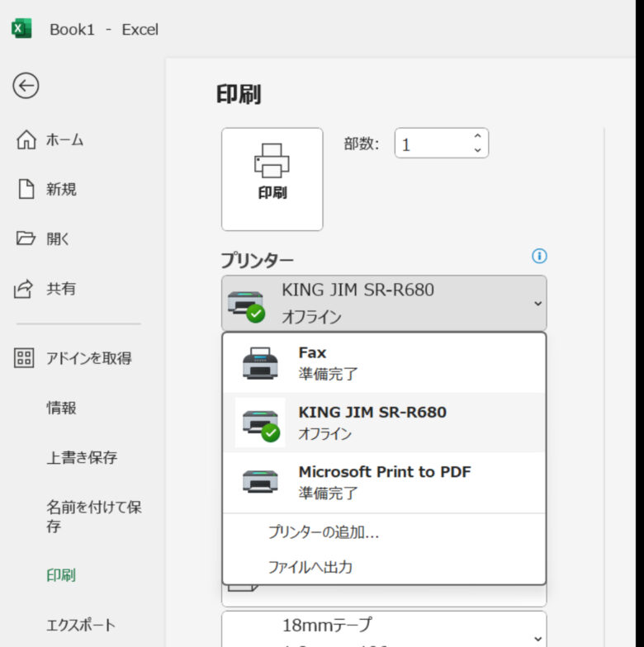Click プリンターの追加... option
Screen dimensions: 644x647
(x=384, y=531)
